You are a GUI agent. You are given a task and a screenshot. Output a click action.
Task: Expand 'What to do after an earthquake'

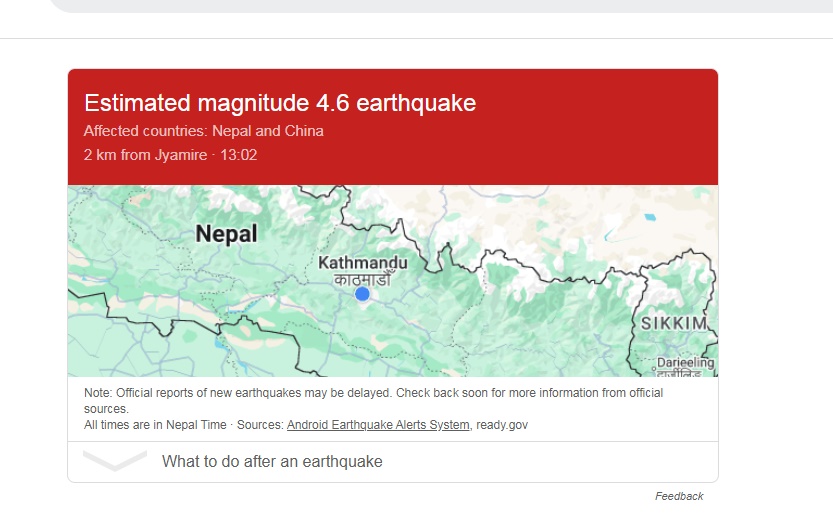pyautogui.click(x=272, y=462)
